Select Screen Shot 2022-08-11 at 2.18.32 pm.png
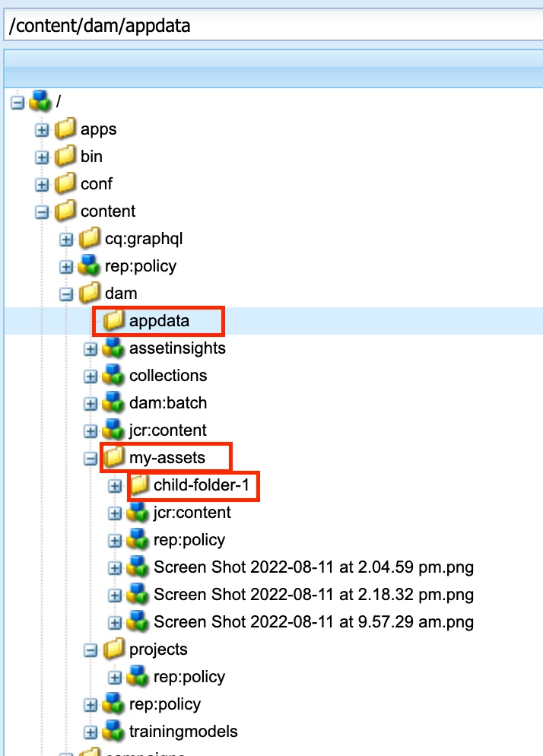 314,595
